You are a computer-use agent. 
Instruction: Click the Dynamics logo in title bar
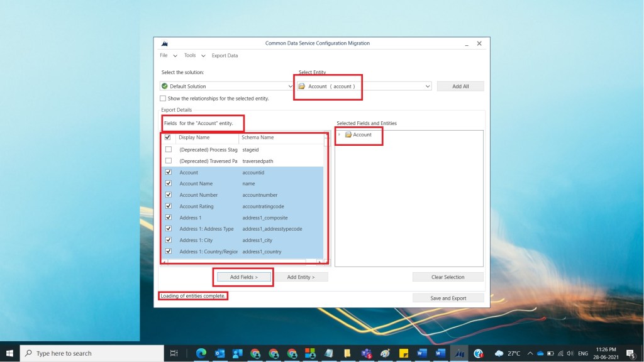tap(165, 43)
